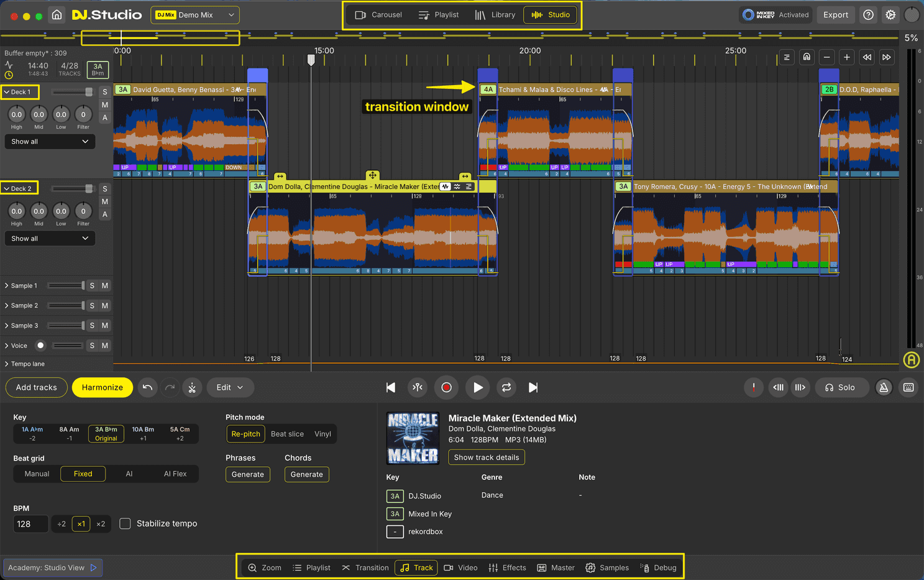Click the Zoom tool in the bottom bar
Screen dimensions: 924x580
[x=264, y=568]
